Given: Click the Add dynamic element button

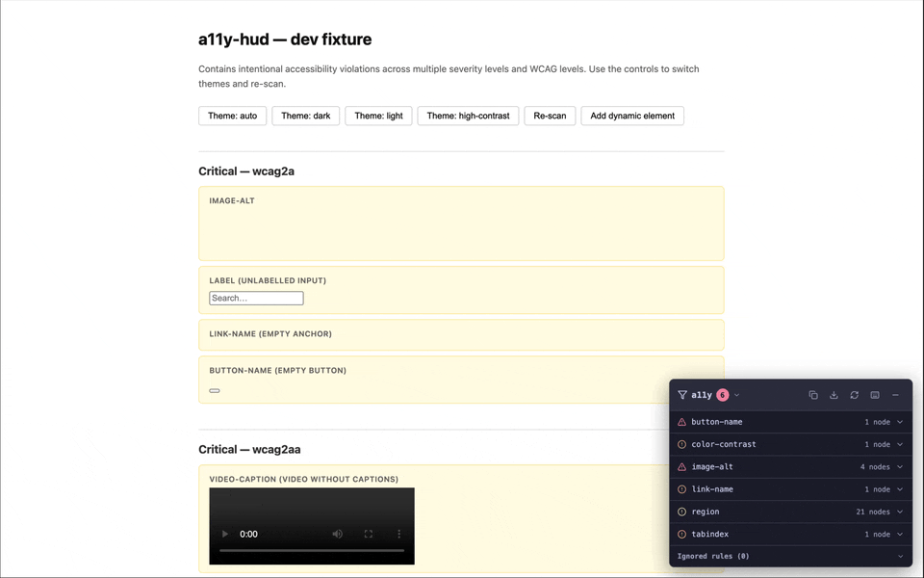Looking at the screenshot, I should point(633,116).
